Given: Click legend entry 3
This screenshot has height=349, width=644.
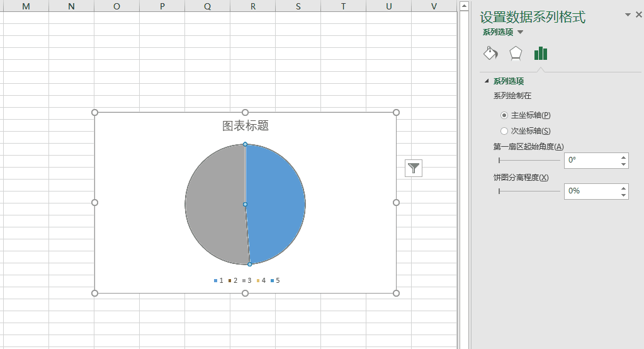Looking at the screenshot, I should tap(247, 280).
